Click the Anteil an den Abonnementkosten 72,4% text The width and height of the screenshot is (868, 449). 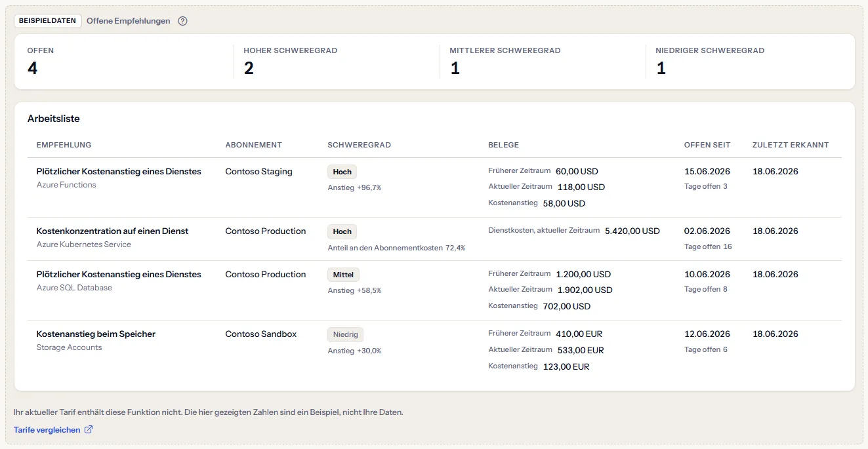[396, 248]
